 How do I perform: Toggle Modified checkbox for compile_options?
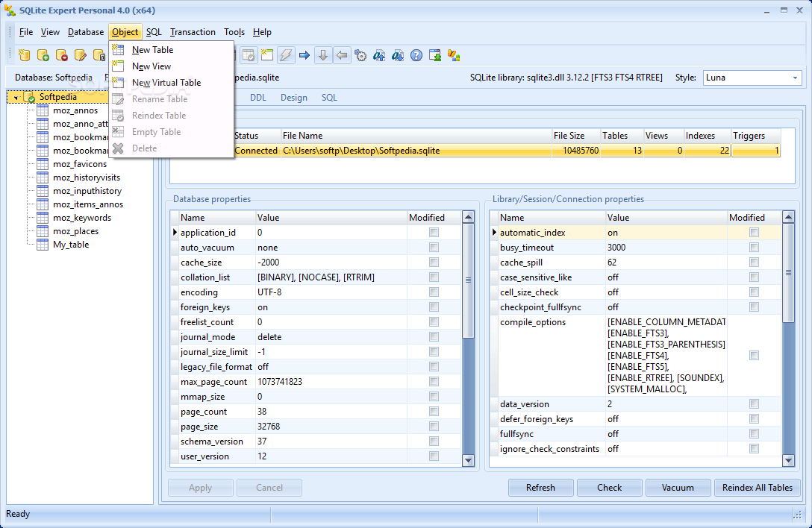[x=754, y=356]
